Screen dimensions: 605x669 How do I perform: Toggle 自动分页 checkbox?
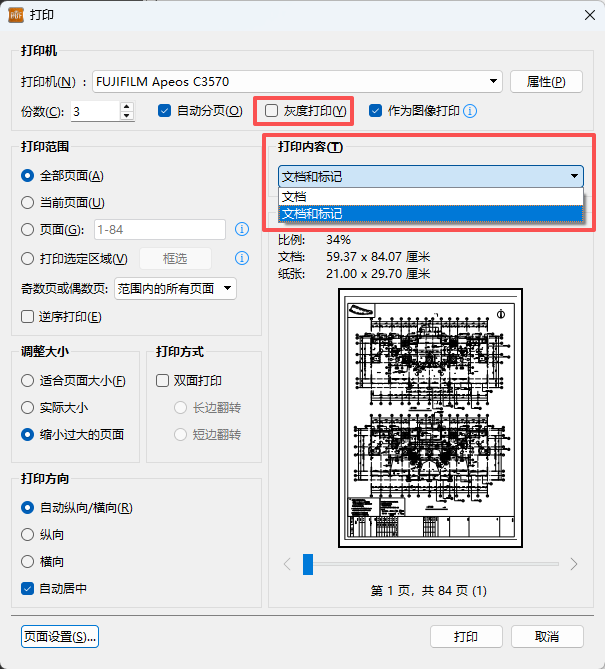coord(165,111)
